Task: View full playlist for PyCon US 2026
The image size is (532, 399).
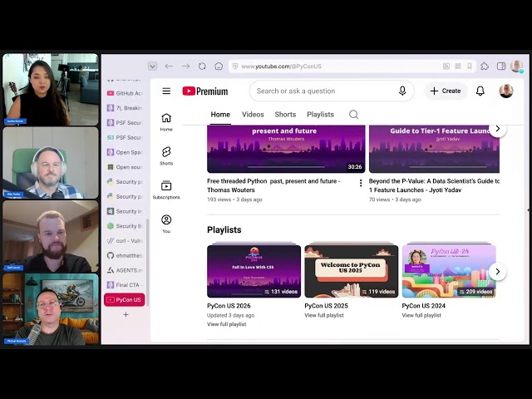Action: pos(227,324)
